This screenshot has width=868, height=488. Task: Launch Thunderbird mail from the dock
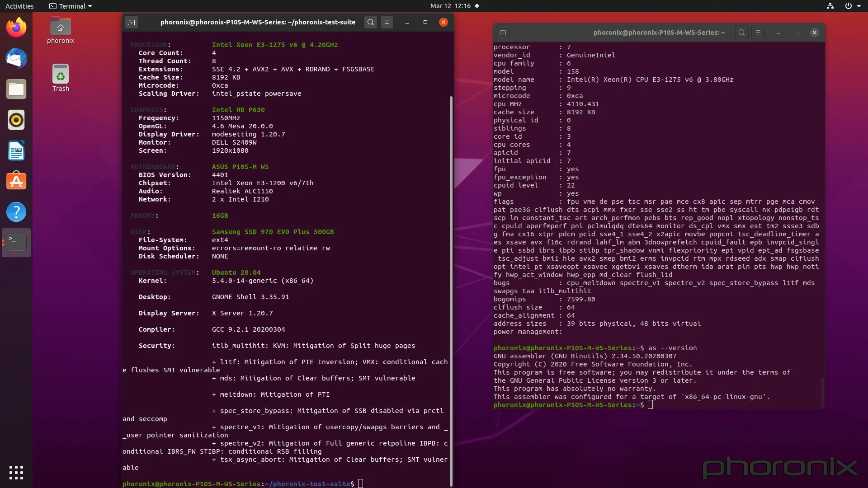(x=16, y=58)
